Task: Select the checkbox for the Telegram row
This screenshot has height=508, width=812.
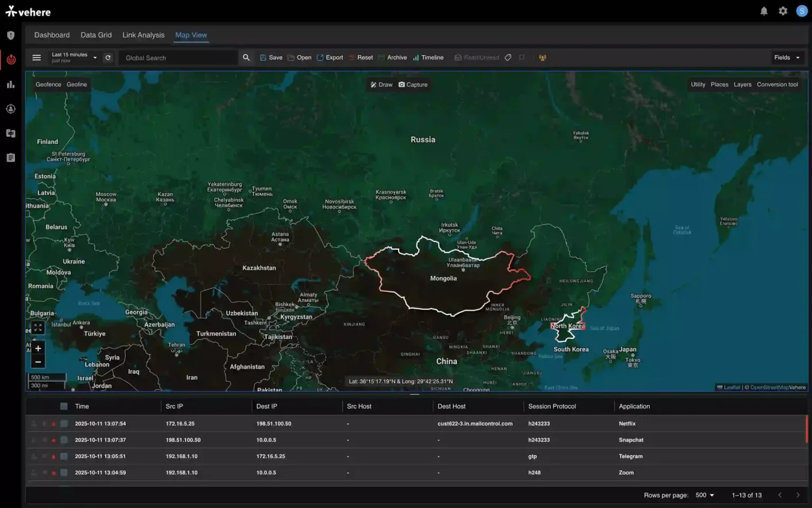Action: pyautogui.click(x=64, y=457)
